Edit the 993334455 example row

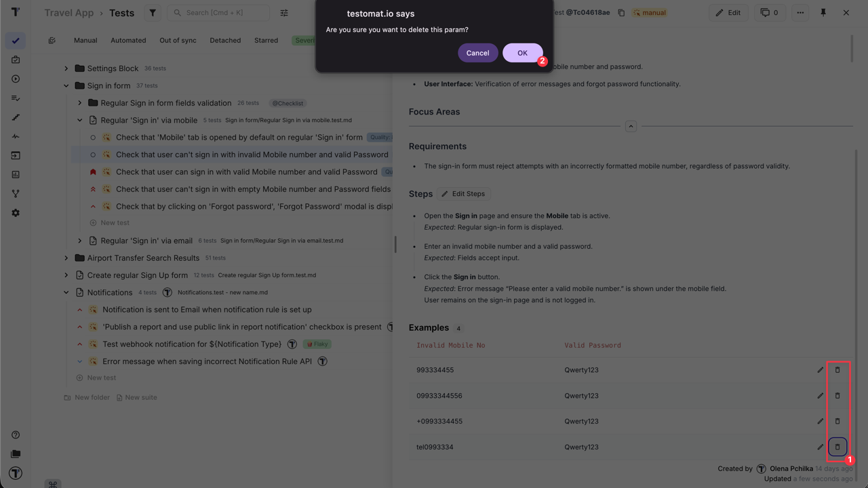820,370
